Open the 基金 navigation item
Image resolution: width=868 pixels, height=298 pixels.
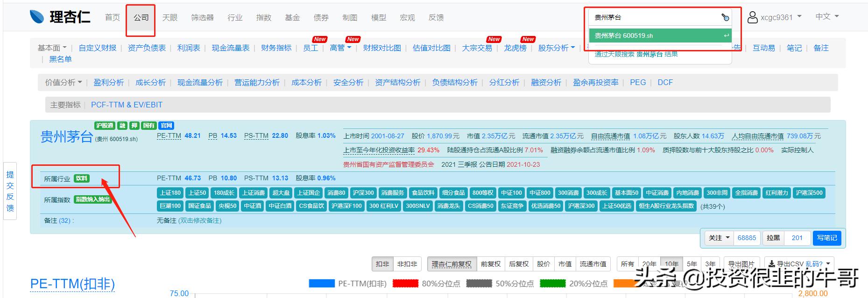click(x=292, y=17)
